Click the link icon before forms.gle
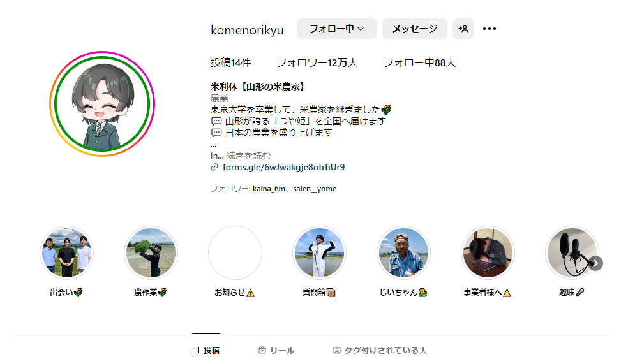 [214, 167]
